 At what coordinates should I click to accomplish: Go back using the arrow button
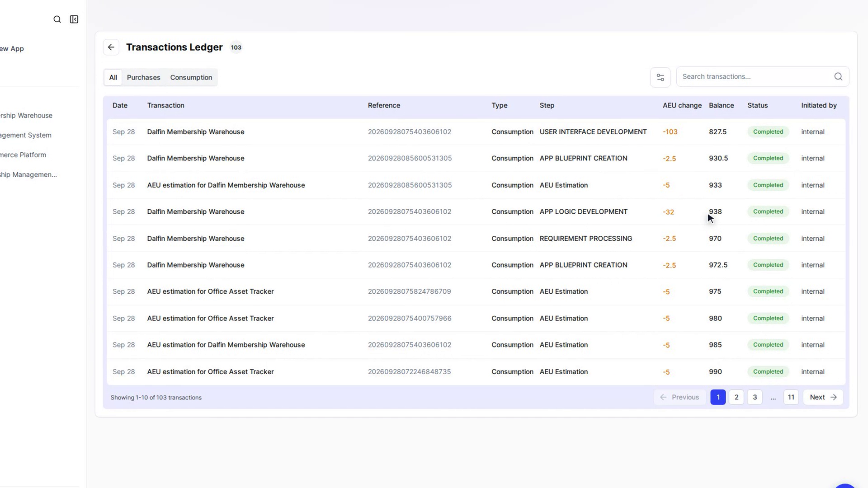point(111,47)
